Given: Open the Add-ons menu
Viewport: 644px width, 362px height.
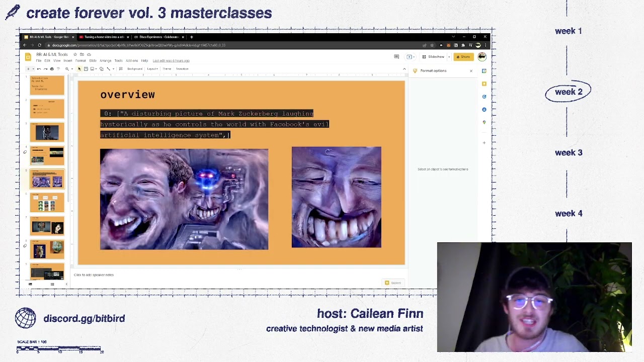Looking at the screenshot, I should tap(132, 61).
